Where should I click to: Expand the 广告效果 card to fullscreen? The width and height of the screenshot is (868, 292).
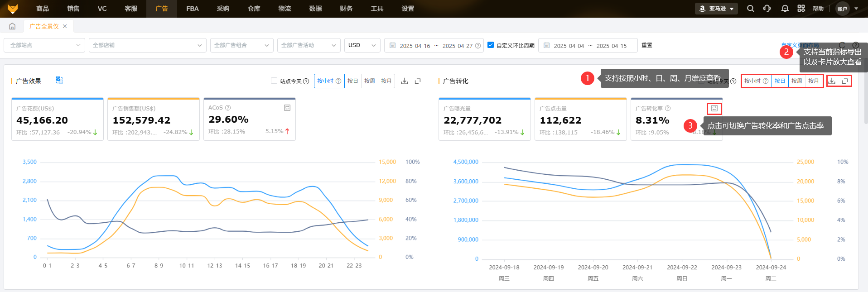pyautogui.click(x=418, y=81)
